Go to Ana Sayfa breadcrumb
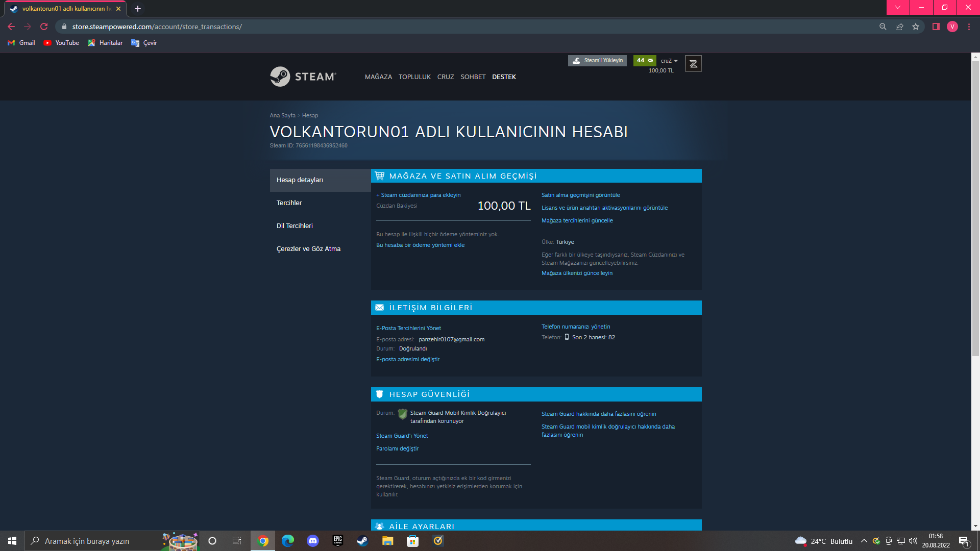980x551 pixels. click(x=283, y=115)
